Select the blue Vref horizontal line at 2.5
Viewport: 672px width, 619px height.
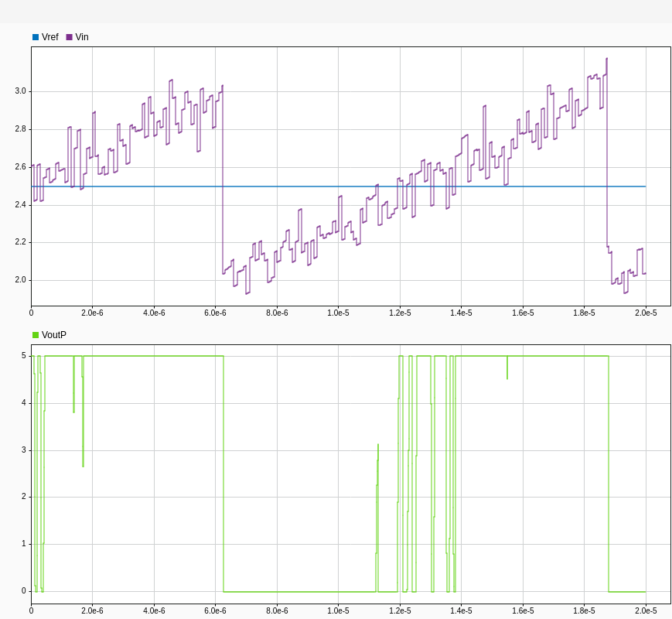click(309, 186)
